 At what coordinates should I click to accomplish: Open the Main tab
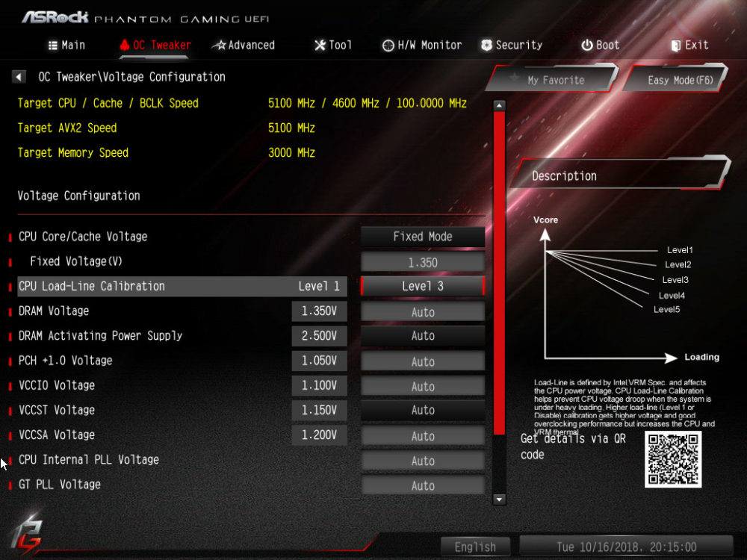pyautogui.click(x=66, y=46)
